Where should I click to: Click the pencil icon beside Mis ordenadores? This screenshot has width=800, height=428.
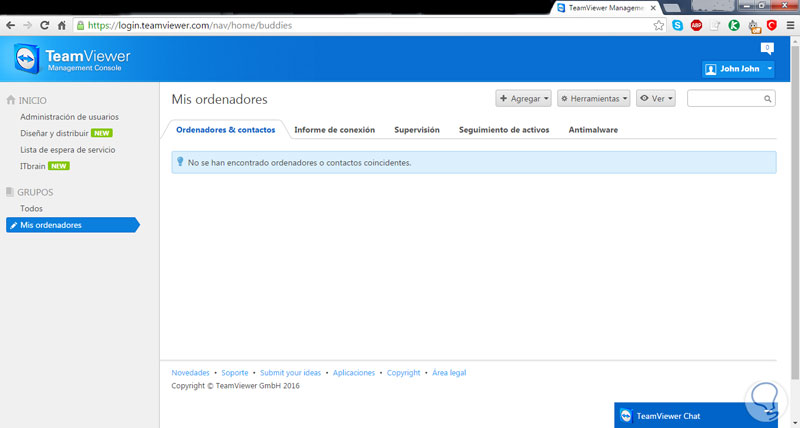coord(14,225)
